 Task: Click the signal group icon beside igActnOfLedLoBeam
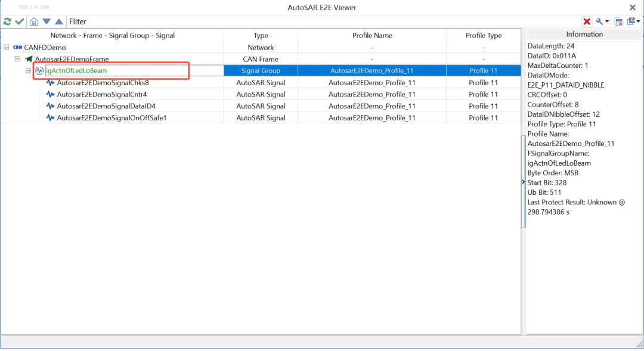click(39, 70)
